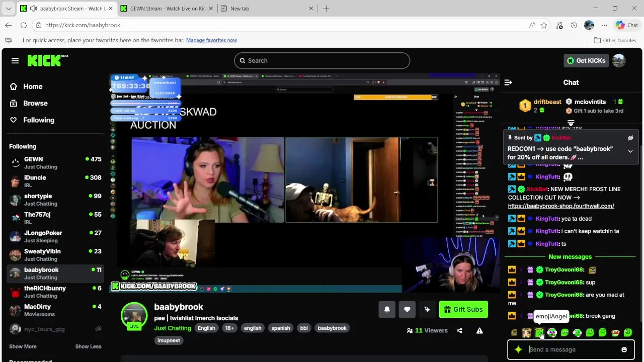Click the imupnext tag
Viewport: 644px width, 362px height.
pos(169,340)
